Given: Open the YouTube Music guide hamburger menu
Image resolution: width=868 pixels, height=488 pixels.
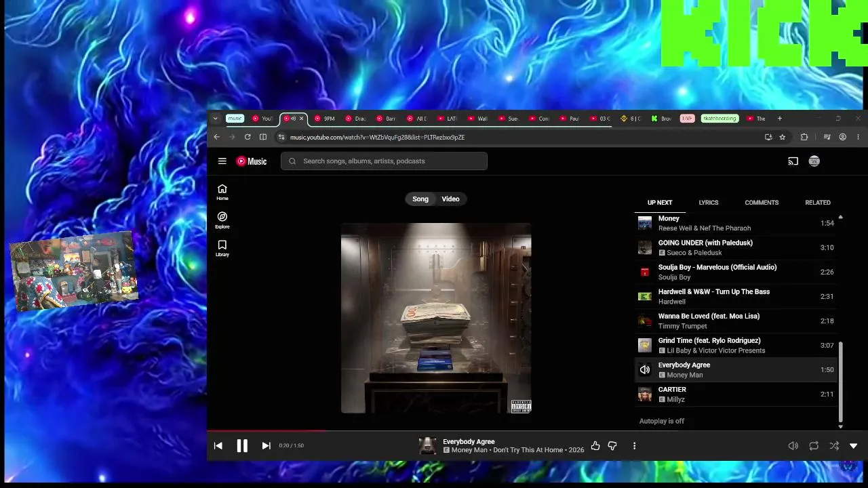Looking at the screenshot, I should click(222, 161).
